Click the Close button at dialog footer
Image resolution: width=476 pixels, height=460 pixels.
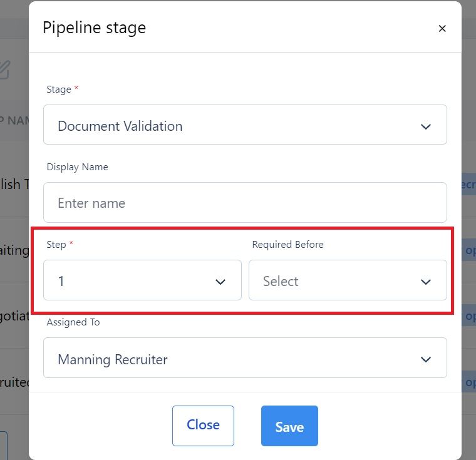pyautogui.click(x=203, y=426)
